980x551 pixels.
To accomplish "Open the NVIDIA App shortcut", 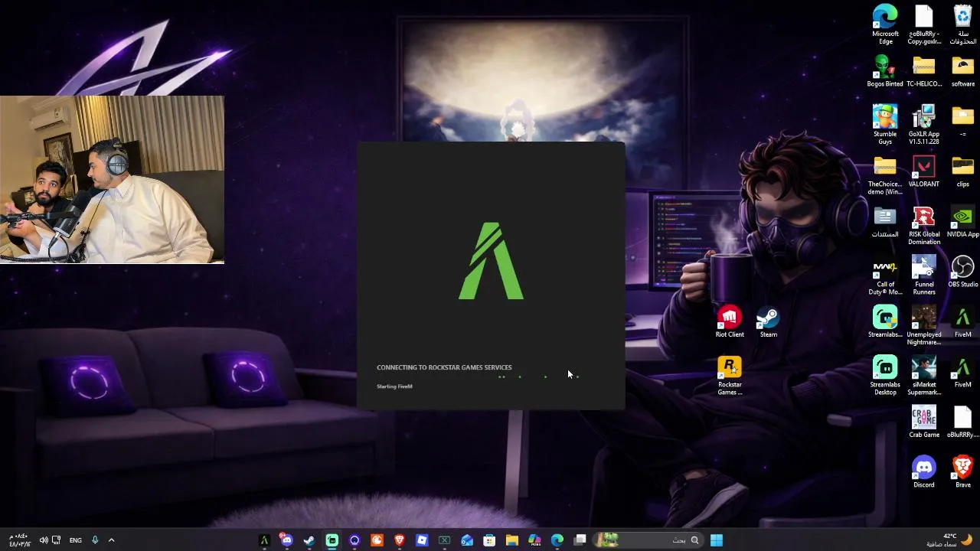I will (962, 223).
